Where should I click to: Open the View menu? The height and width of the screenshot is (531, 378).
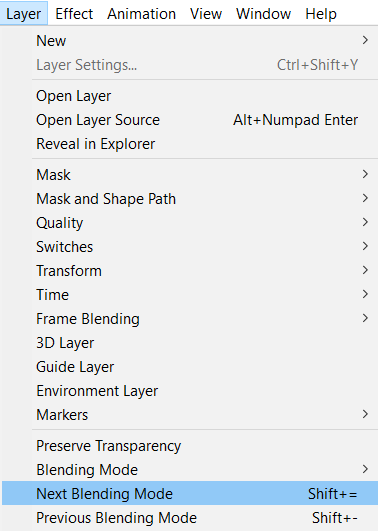(206, 14)
